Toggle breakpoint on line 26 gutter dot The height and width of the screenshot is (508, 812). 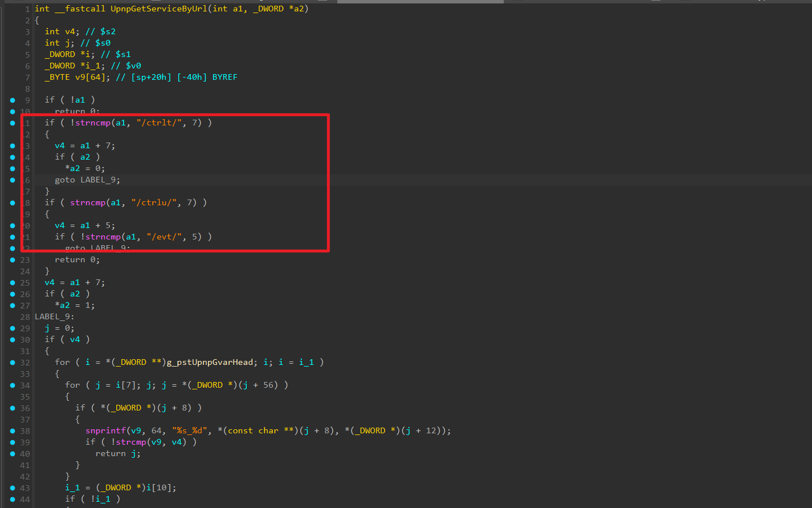13,294
